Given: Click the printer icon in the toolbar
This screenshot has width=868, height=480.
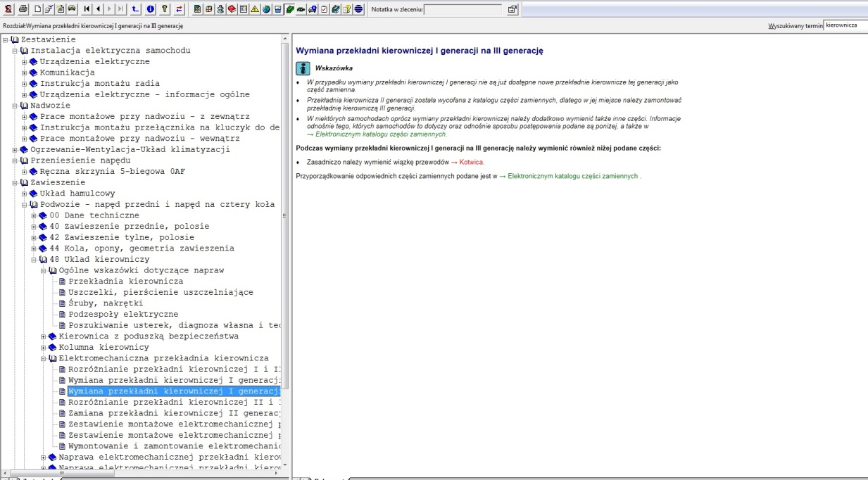Looking at the screenshot, I should coord(23,9).
